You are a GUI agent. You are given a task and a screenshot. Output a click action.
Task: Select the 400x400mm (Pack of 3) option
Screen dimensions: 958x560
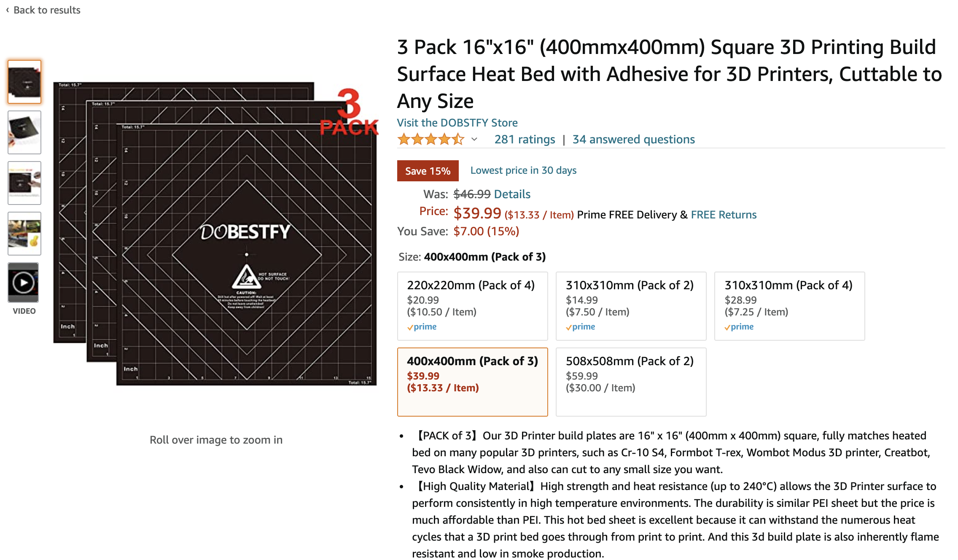472,382
